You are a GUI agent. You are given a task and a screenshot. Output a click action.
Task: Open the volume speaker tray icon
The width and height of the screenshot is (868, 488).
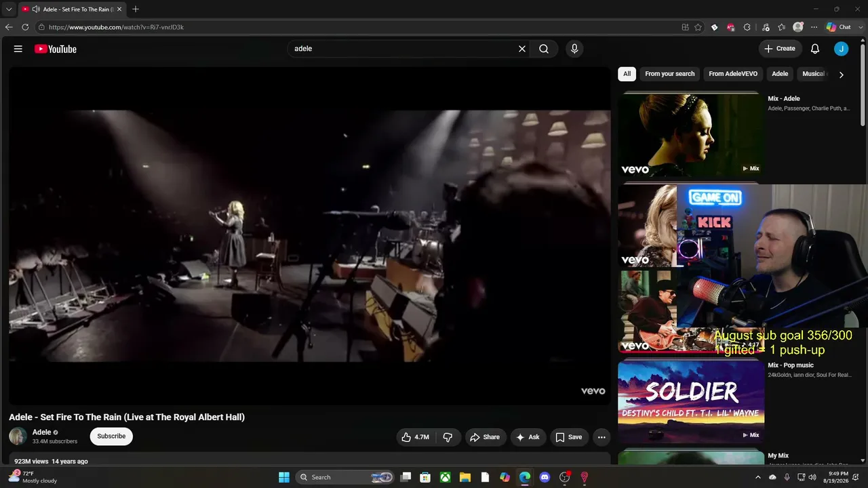(812, 477)
